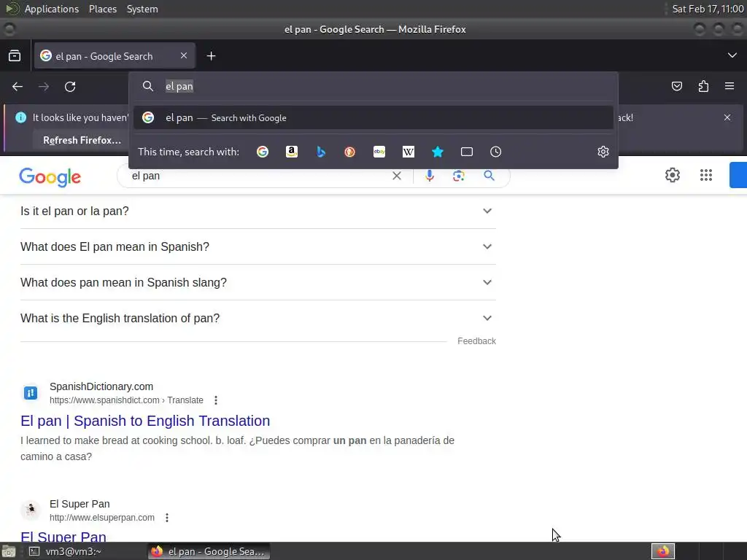Open the SpanishDictionary.com more options dots

point(216,400)
